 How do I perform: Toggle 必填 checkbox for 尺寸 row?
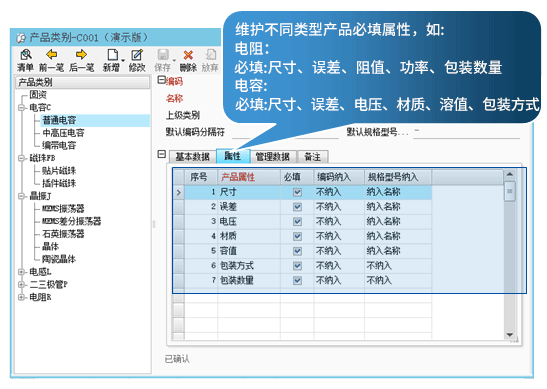(x=297, y=192)
